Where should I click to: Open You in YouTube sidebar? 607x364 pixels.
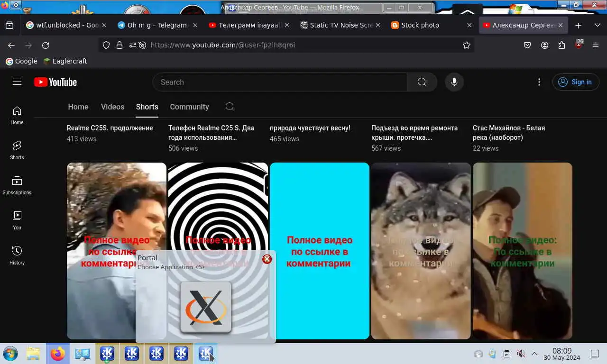click(x=17, y=220)
